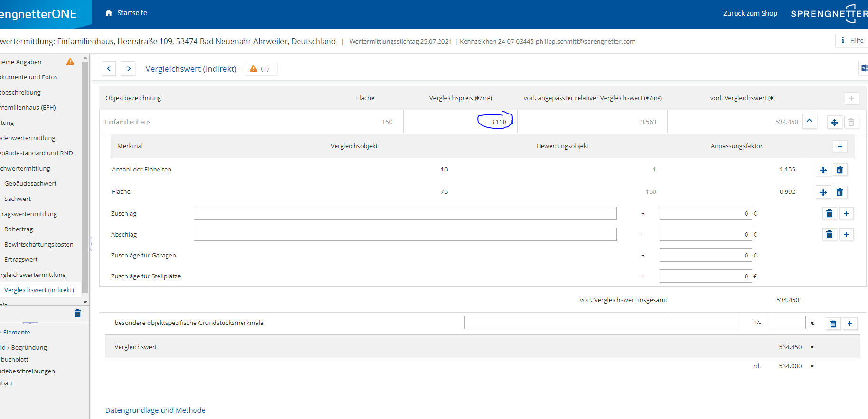Go to the next section with right chevron
Screen dimensions: 868x419
129,69
